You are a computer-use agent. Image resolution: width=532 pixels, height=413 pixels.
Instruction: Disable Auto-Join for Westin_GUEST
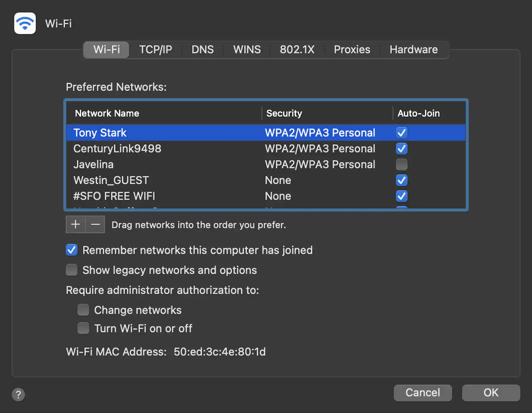(x=402, y=180)
